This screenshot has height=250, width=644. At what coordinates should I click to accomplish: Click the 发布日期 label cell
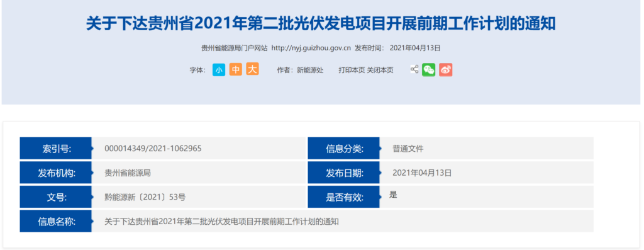pos(344,173)
